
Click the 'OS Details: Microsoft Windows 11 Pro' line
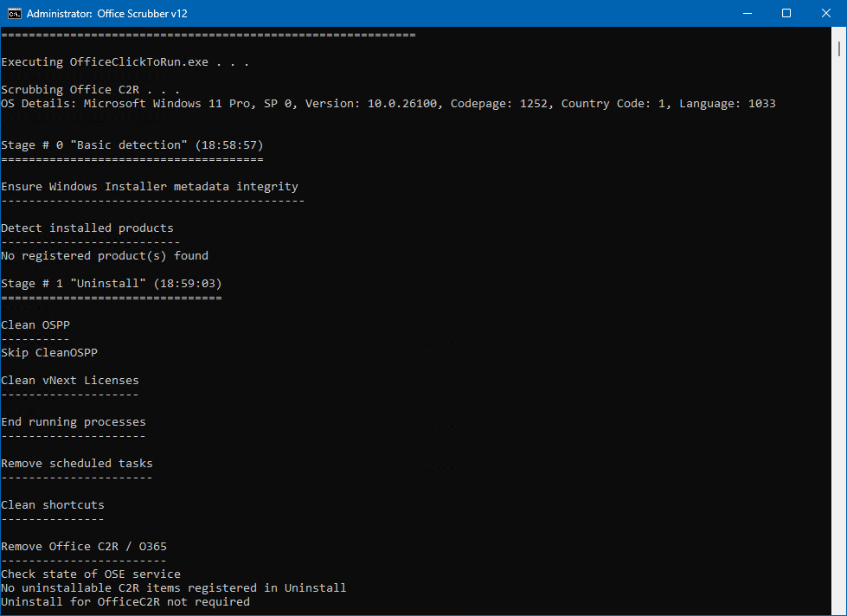click(388, 104)
